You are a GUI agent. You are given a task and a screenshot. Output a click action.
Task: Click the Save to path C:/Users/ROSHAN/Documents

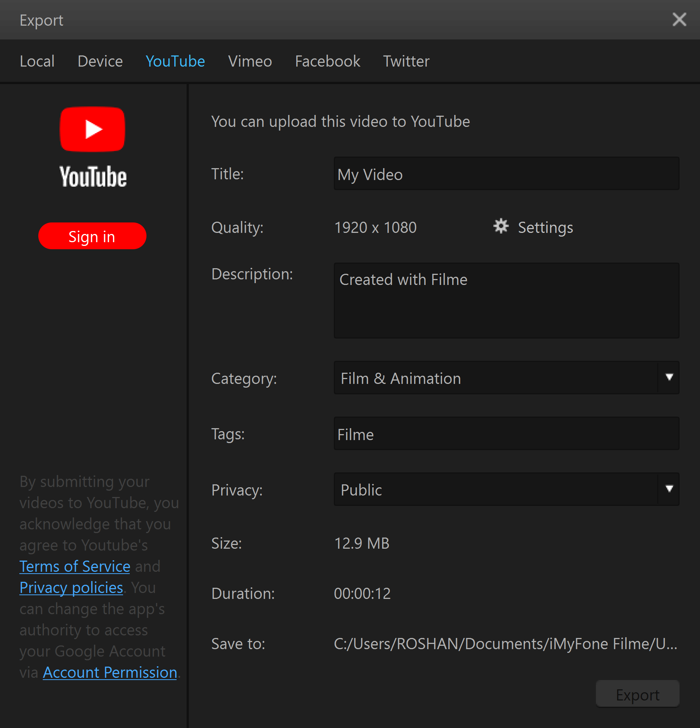point(506,644)
